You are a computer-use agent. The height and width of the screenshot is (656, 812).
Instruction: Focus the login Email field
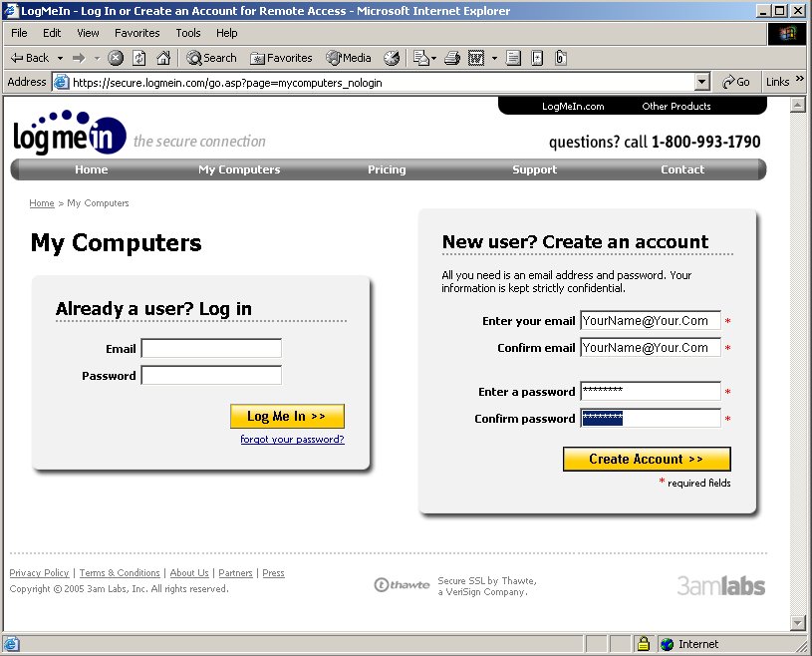pos(211,348)
